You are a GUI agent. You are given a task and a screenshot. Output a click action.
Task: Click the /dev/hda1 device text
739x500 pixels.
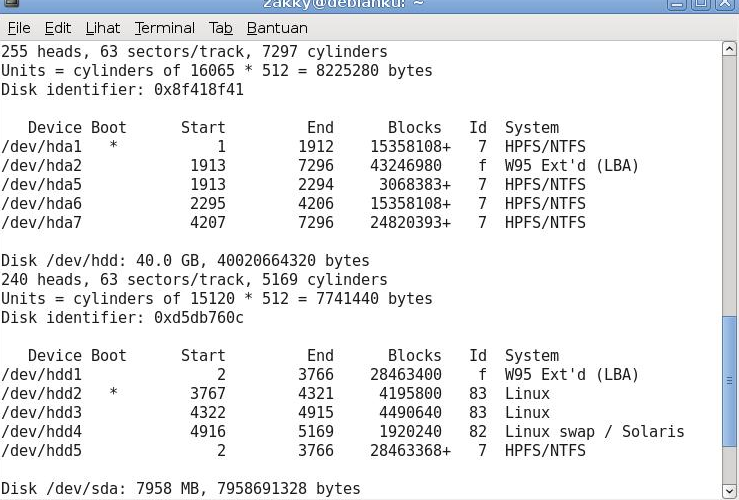pyautogui.click(x=41, y=147)
